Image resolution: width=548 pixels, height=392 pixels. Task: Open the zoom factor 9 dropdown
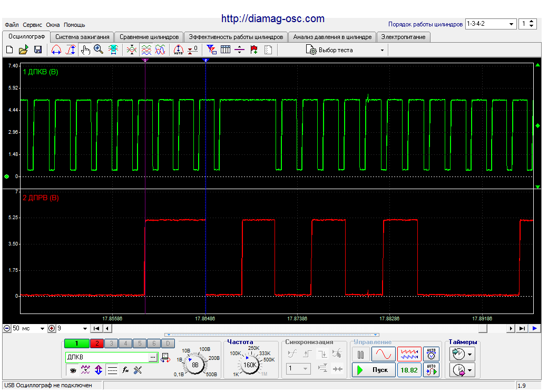click(85, 328)
